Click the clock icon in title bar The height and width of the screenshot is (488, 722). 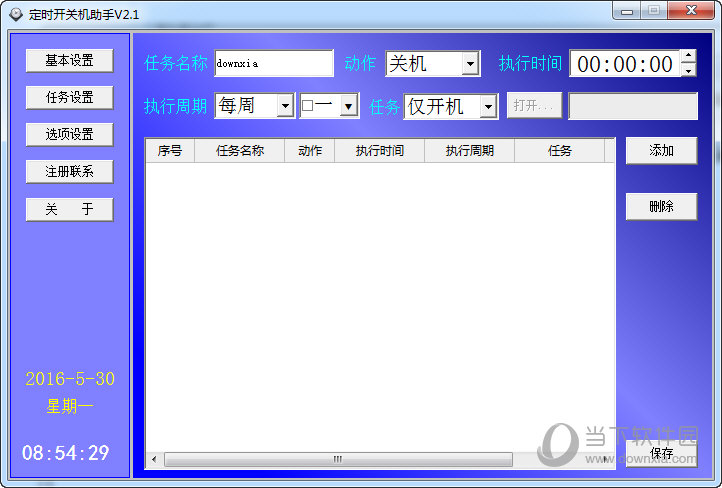pyautogui.click(x=16, y=14)
